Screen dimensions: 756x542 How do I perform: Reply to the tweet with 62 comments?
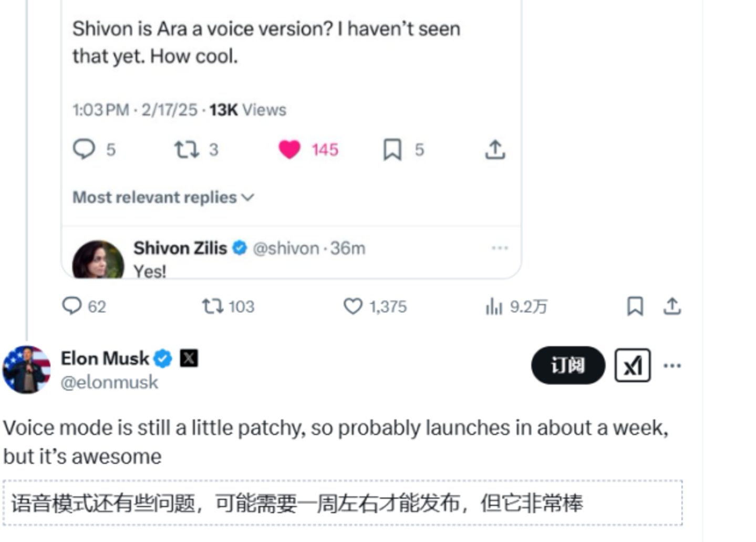pyautogui.click(x=72, y=306)
